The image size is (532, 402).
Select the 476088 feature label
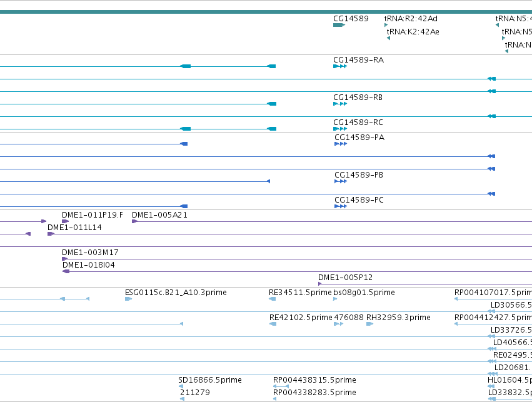coord(349,318)
